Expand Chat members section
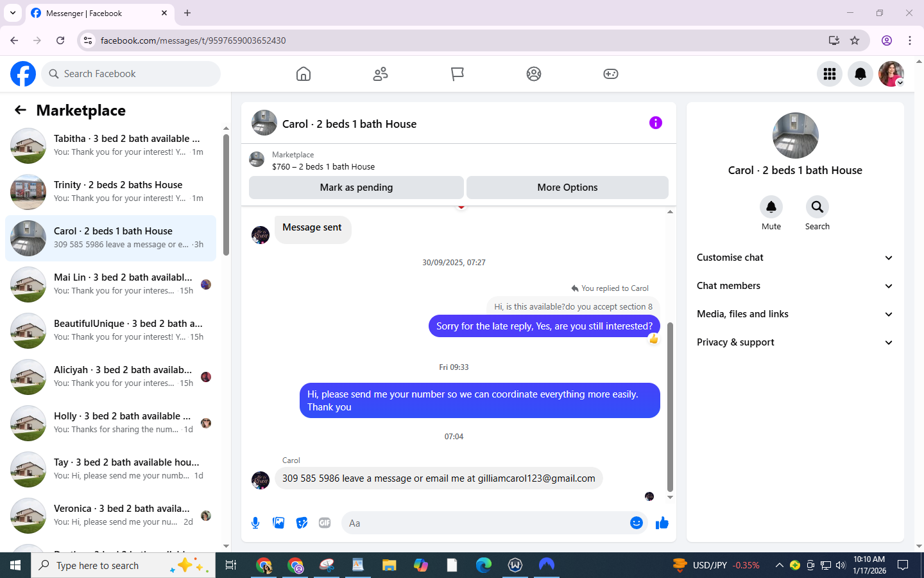924x578 pixels. (x=795, y=286)
